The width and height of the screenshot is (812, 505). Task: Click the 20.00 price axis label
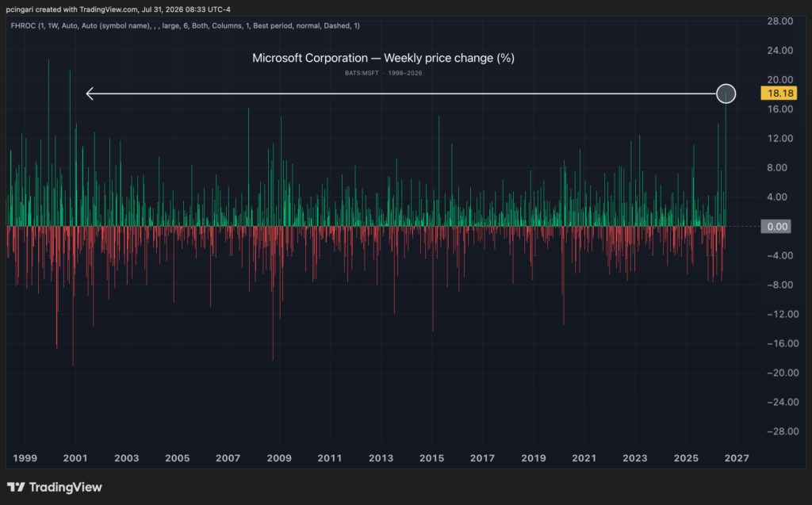(780, 80)
